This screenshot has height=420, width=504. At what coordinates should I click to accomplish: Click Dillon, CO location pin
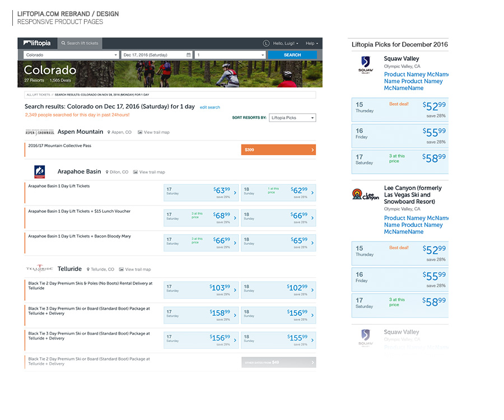107,172
